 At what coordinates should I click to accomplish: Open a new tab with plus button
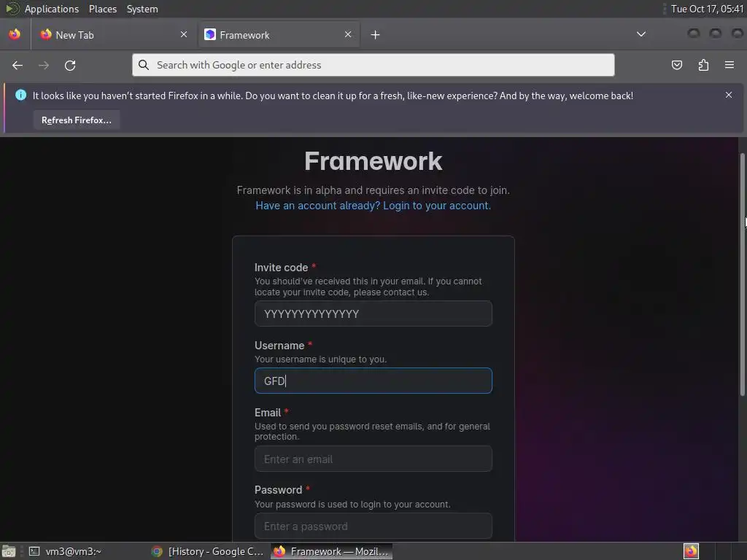(x=376, y=35)
